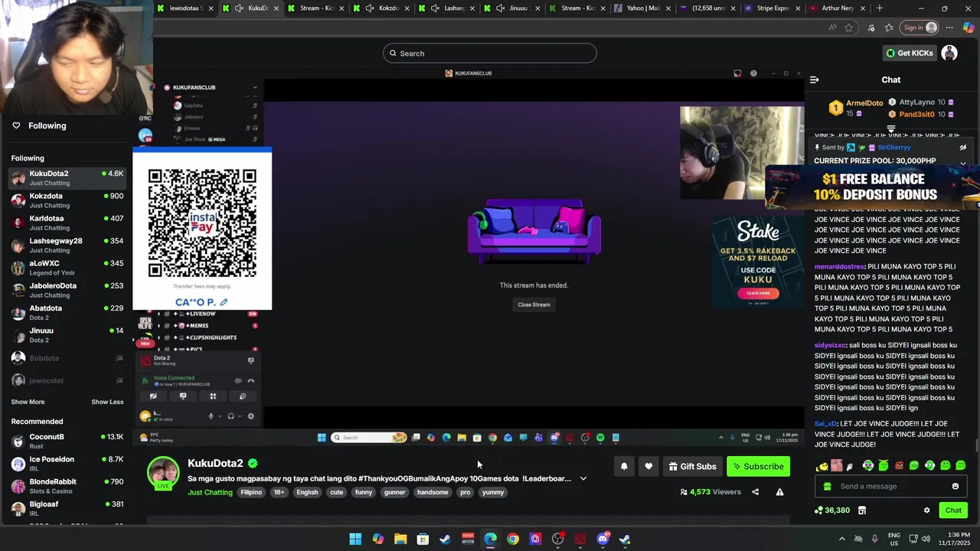
Task: Click the heart icon next to Following header
Action: coord(16,126)
